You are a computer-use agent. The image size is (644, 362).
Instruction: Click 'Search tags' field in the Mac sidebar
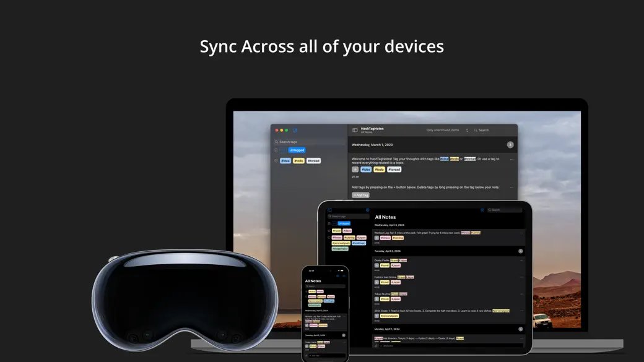pos(310,142)
